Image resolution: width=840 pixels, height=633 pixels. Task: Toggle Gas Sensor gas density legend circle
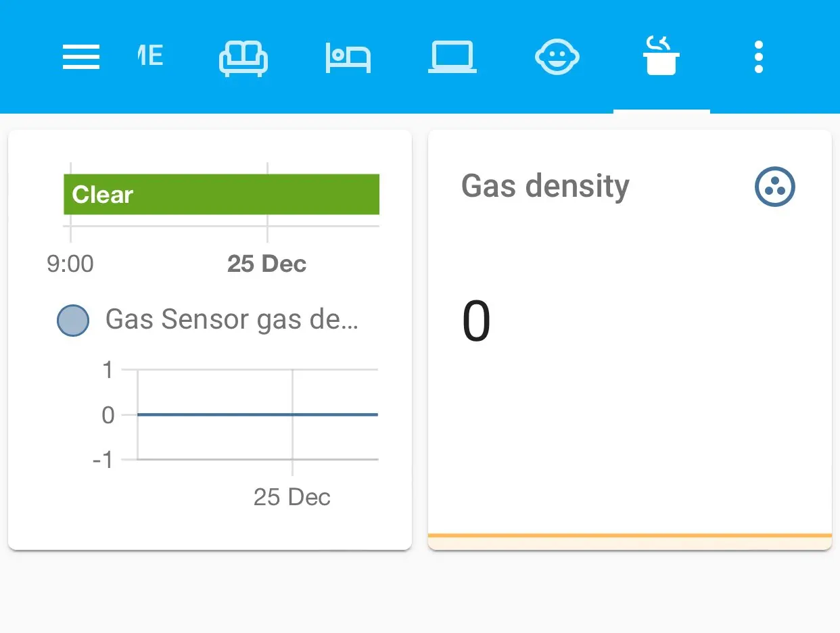tap(73, 321)
